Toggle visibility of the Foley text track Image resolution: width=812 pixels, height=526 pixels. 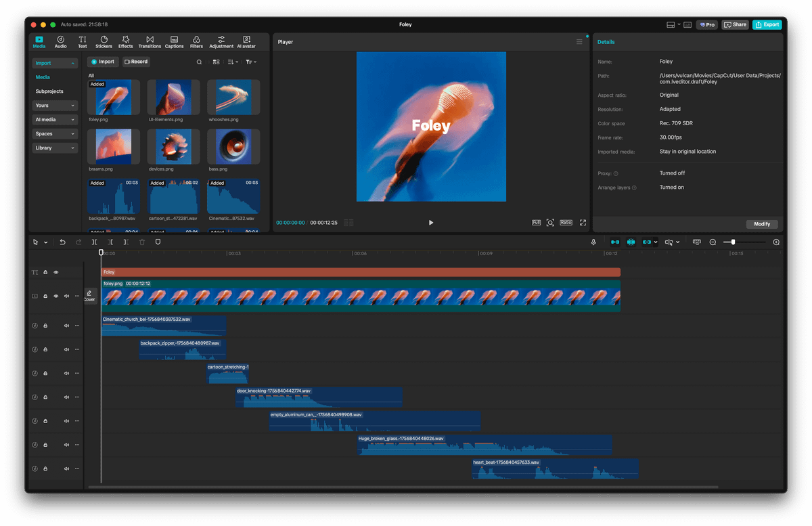(56, 272)
